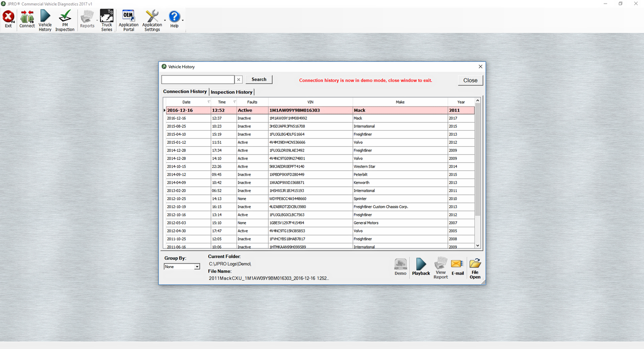The image size is (644, 349).
Task: Click the Playback icon
Action: click(x=421, y=267)
